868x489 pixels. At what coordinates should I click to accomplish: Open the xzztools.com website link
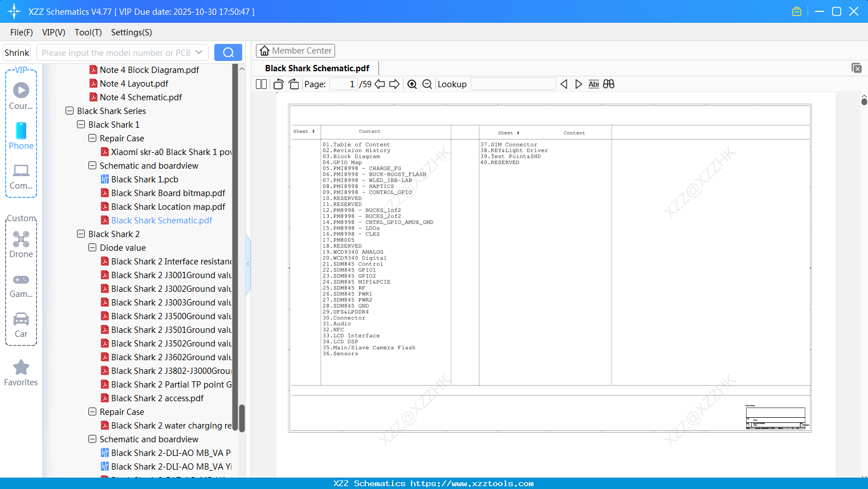point(472,483)
